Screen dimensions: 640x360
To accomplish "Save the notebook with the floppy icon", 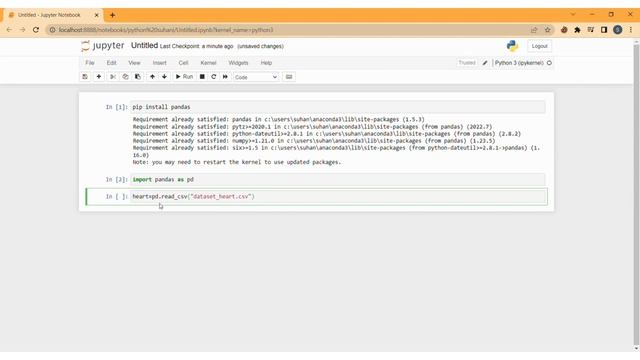I will click(85, 77).
